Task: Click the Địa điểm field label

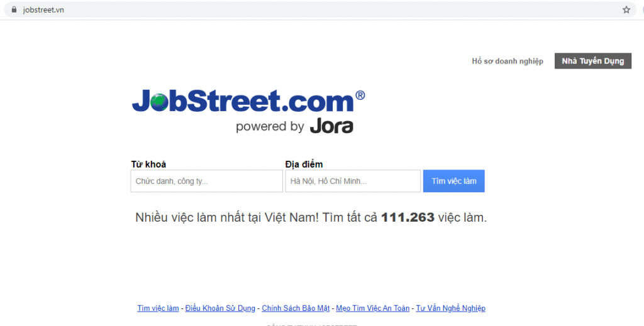Action: coord(304,165)
